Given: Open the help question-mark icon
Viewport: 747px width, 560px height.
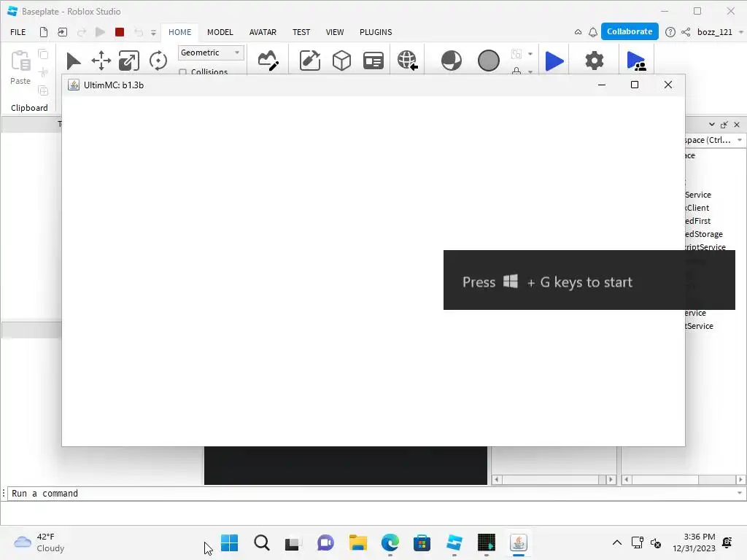Looking at the screenshot, I should (670, 32).
